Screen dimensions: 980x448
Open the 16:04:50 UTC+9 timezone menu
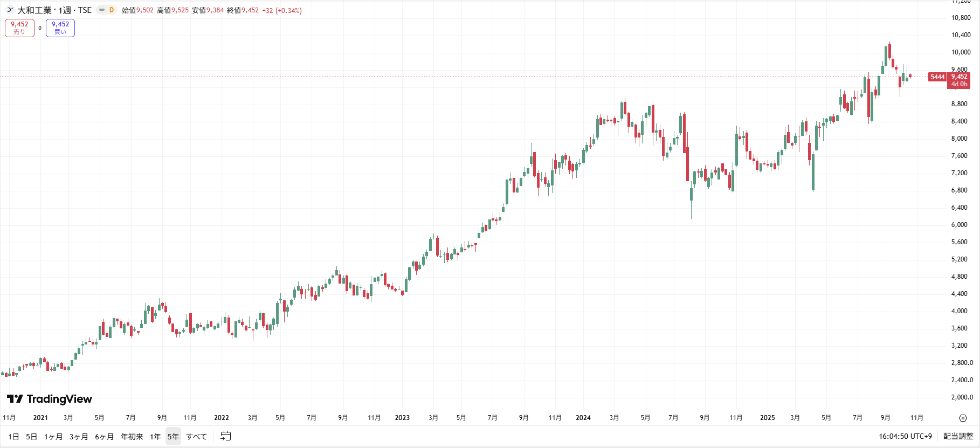tap(905, 436)
